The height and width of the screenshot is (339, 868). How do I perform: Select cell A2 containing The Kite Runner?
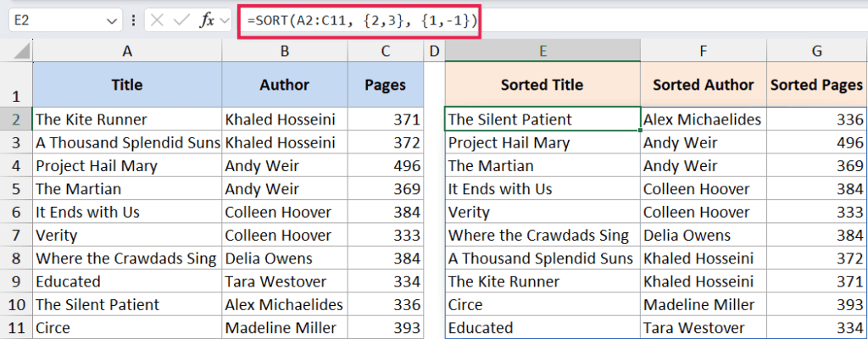click(x=127, y=119)
